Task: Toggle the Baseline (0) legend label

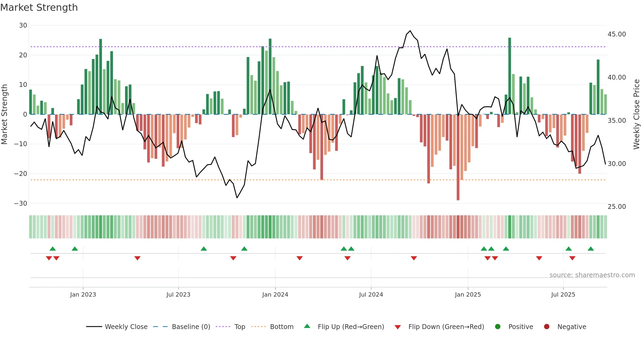Action: tap(191, 327)
